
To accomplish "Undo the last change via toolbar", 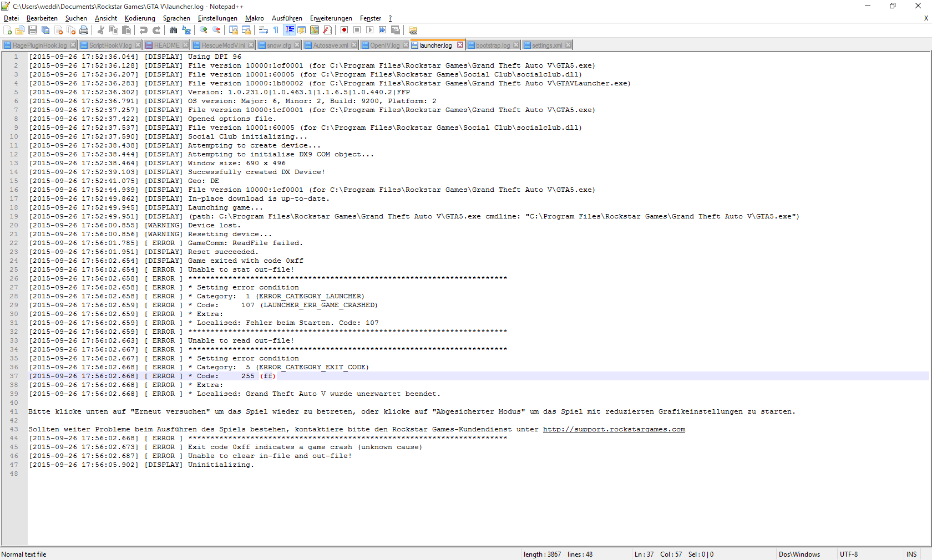I will 144,30.
